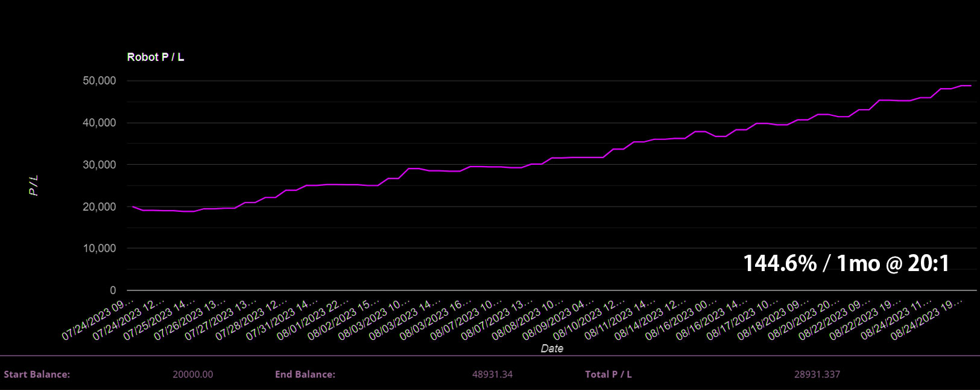Select the 20000.00 start balance value
The height and width of the screenshot is (390, 980).
tap(192, 374)
